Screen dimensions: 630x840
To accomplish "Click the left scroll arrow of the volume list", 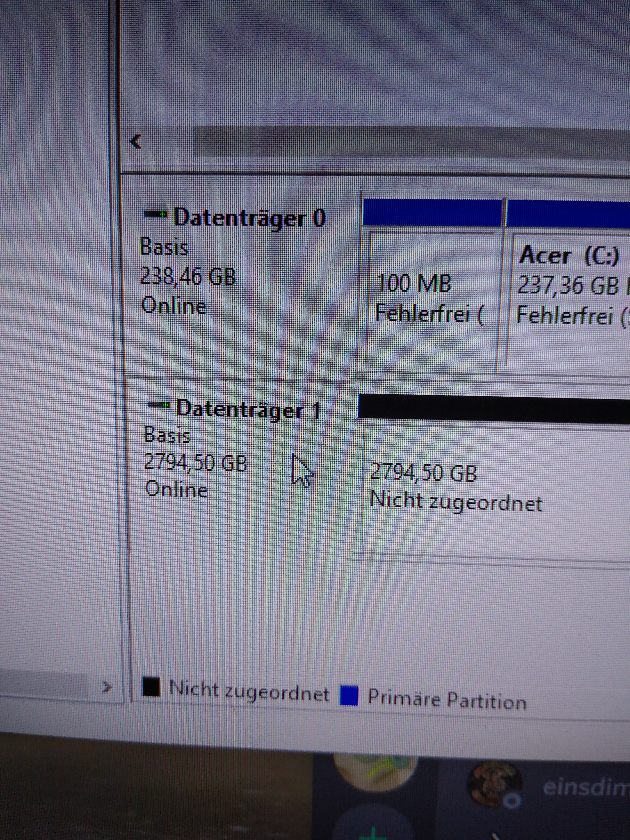I will tap(136, 142).
